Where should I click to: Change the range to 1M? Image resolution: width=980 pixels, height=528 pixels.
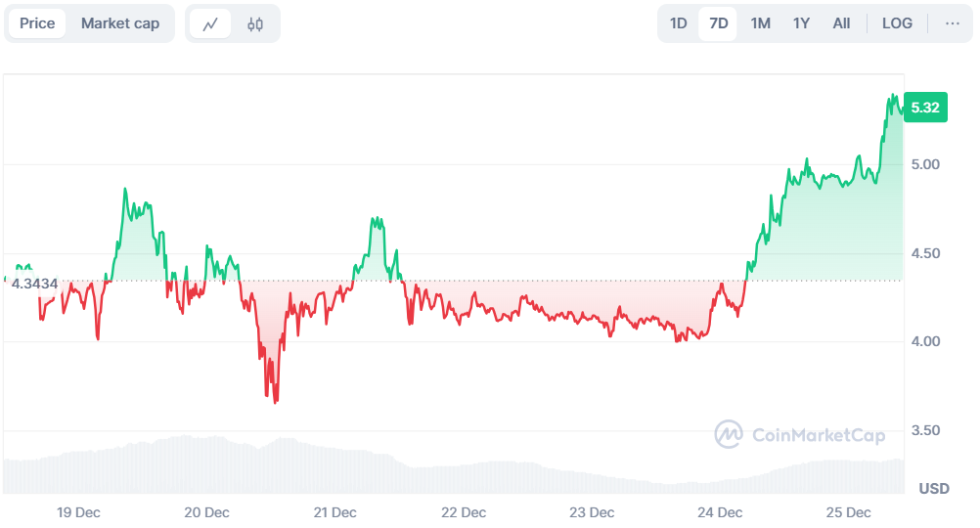(x=760, y=23)
